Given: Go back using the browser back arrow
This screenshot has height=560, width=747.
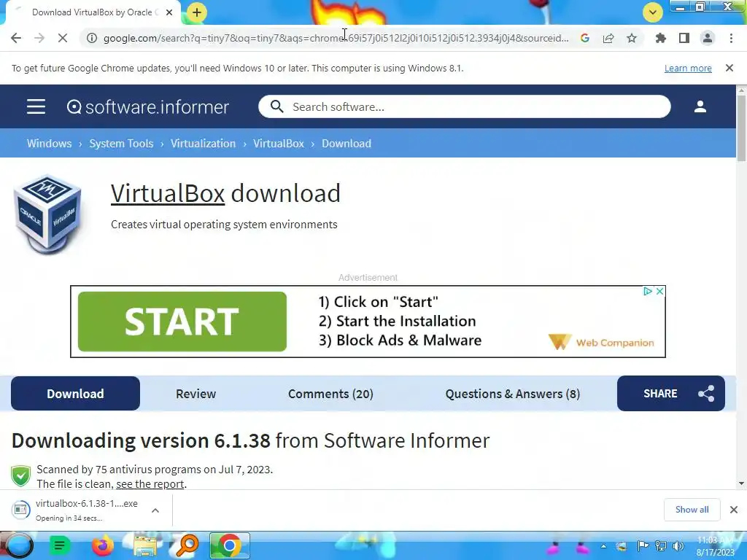Looking at the screenshot, I should click(16, 38).
